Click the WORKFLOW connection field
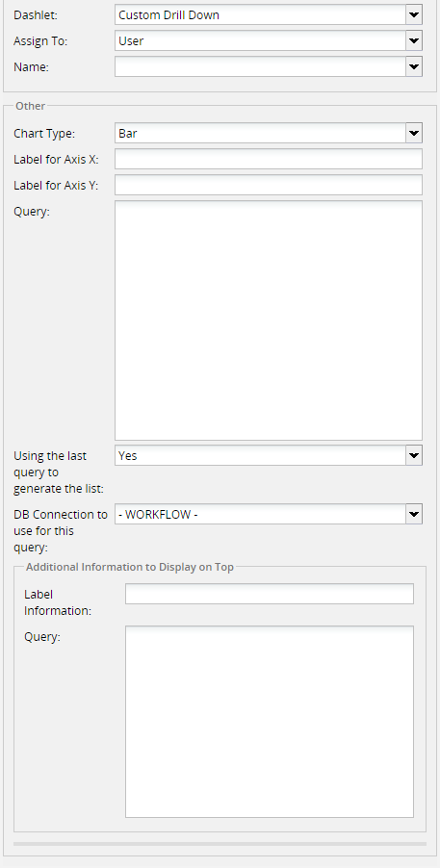Image resolution: width=440 pixels, height=868 pixels. pos(261,514)
